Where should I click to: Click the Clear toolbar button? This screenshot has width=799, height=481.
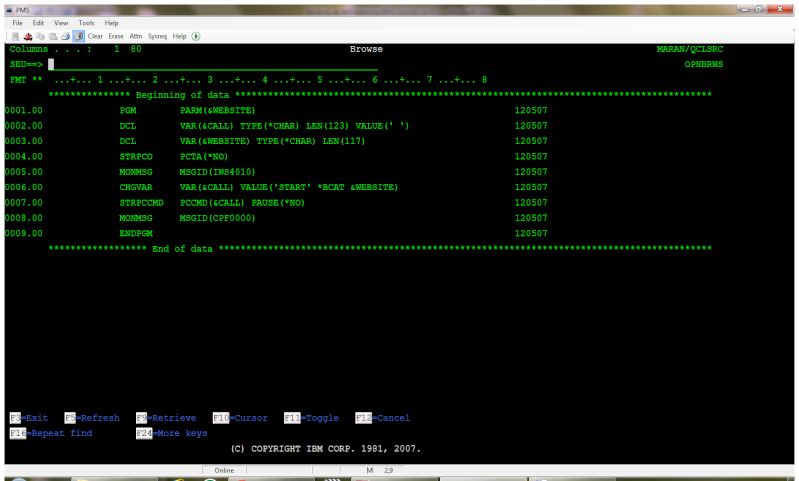pos(95,36)
